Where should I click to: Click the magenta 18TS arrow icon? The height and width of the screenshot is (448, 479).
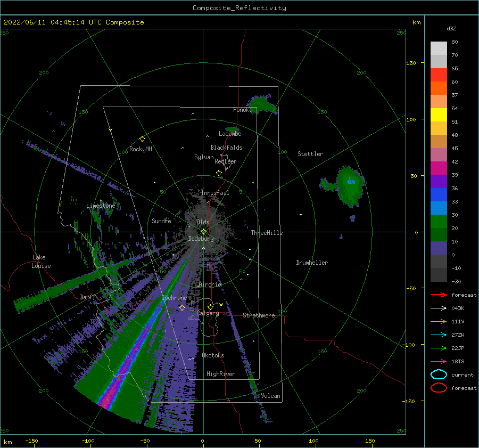tap(439, 362)
